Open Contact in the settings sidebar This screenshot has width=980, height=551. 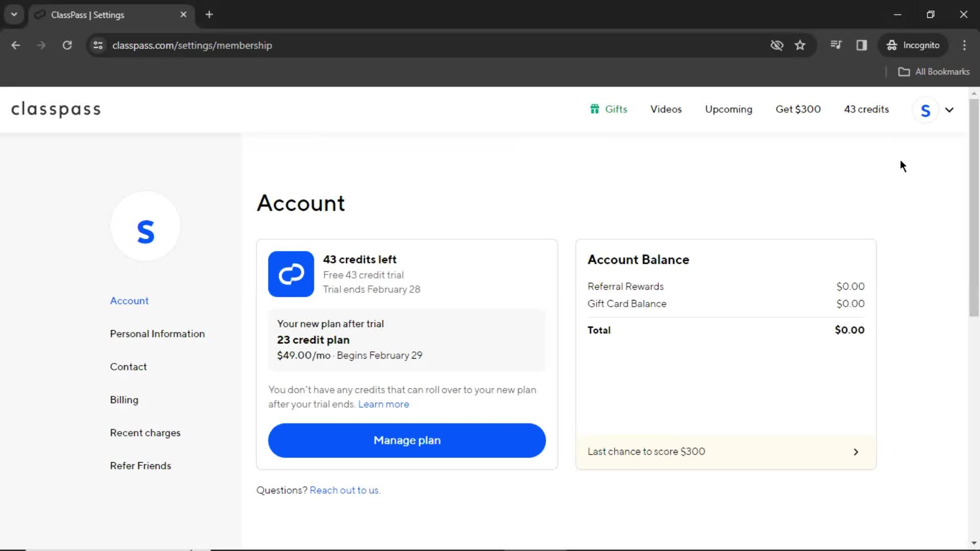128,367
